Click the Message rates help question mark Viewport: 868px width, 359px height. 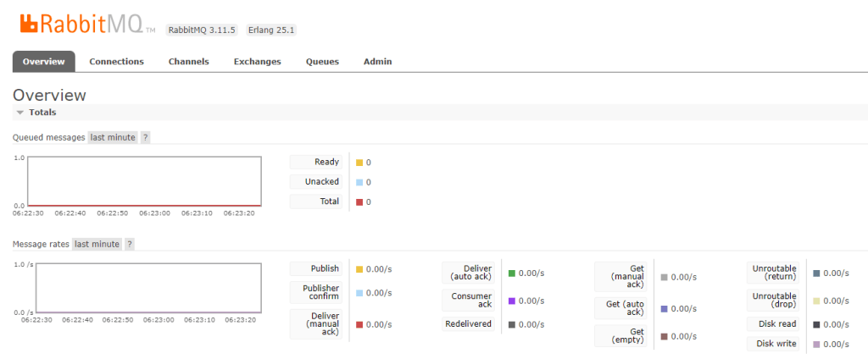click(130, 244)
